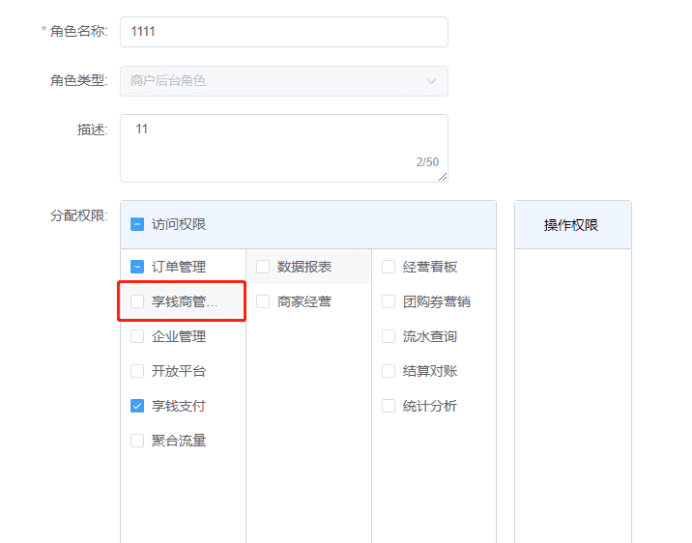
Task: Open the 角色类型 dropdown
Action: coord(284,81)
